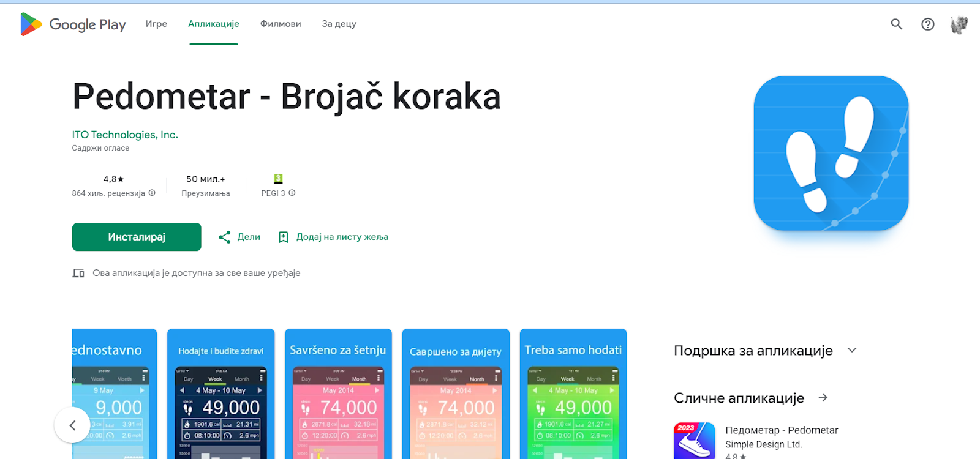Click the Google Play logo
Screen dimensions: 980x459
click(x=73, y=24)
